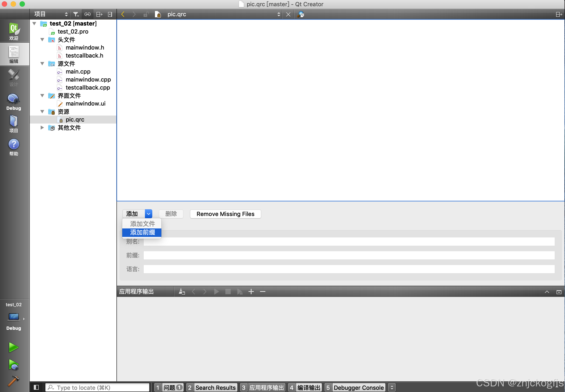
Task: Expand the 其他文件 folder
Action: click(x=42, y=128)
